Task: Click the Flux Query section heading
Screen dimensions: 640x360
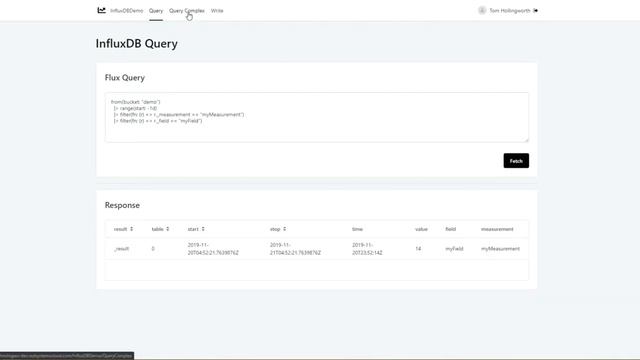Action: pos(124,78)
